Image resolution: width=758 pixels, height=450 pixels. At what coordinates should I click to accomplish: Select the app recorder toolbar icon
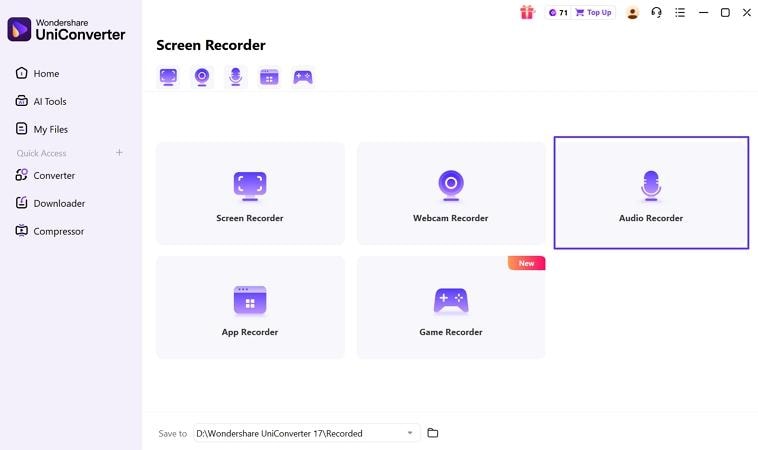(x=269, y=77)
